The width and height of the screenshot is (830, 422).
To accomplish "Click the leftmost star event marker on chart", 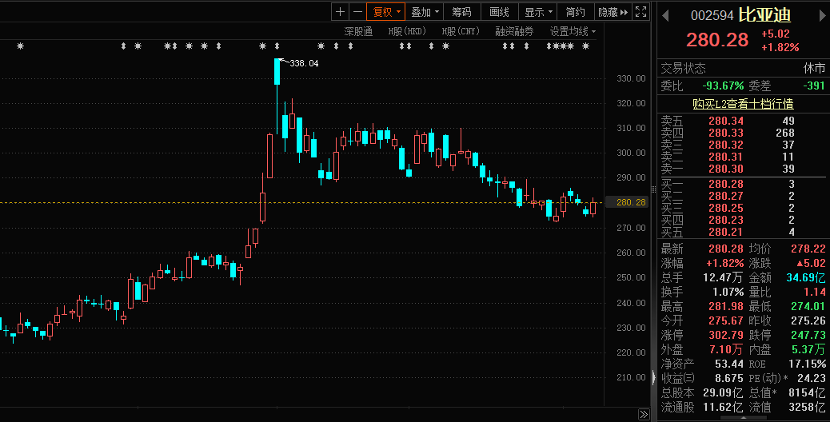I will 18,47.
